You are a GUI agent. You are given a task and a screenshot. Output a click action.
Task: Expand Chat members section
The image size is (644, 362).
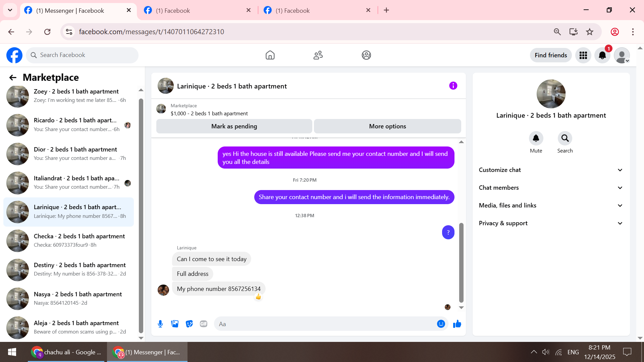(551, 188)
